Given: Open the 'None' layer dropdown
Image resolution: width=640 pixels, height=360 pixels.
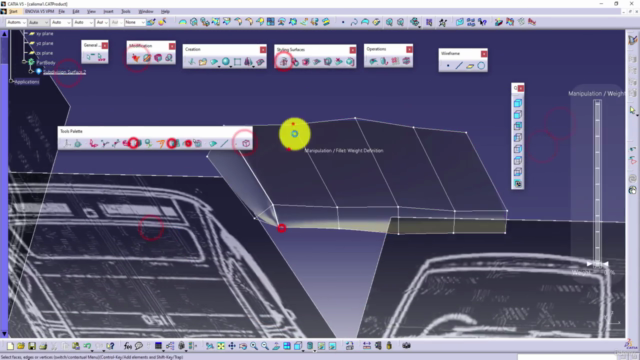Looking at the screenshot, I should click(135, 22).
